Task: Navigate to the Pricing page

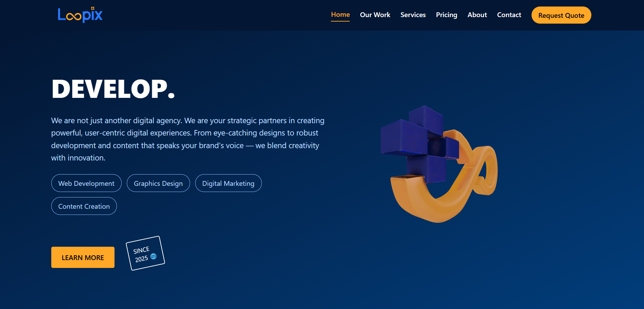Action: tap(446, 15)
